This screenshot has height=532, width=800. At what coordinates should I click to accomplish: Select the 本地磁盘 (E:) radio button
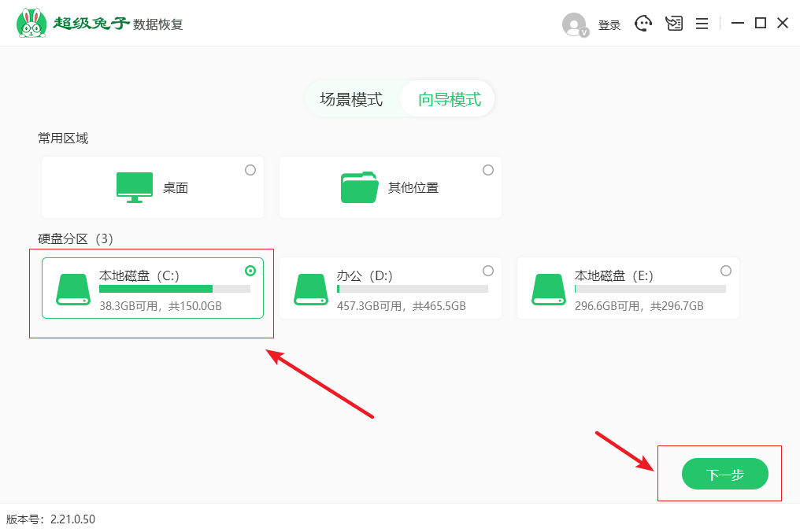[726, 271]
